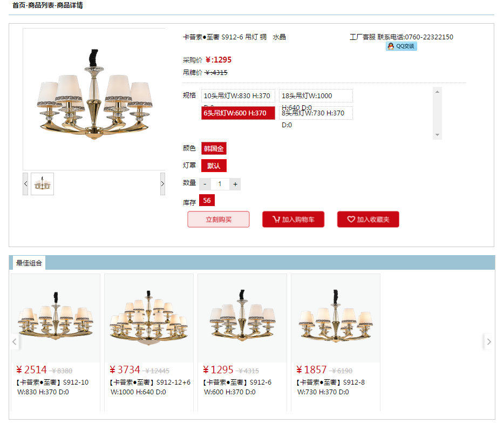Select the 10头吊灯W:830 H:370 spec option
504x424 pixels.
(238, 95)
